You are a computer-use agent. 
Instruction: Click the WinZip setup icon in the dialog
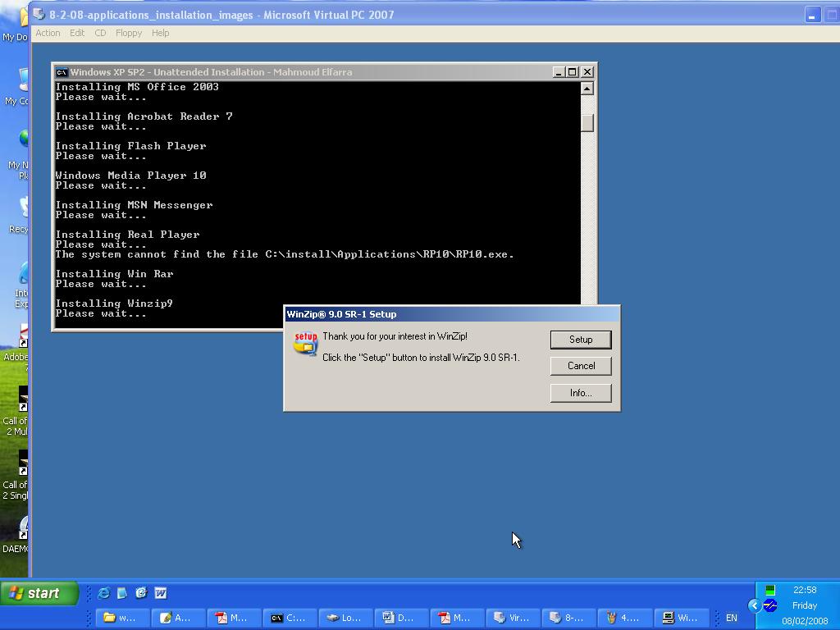point(305,344)
